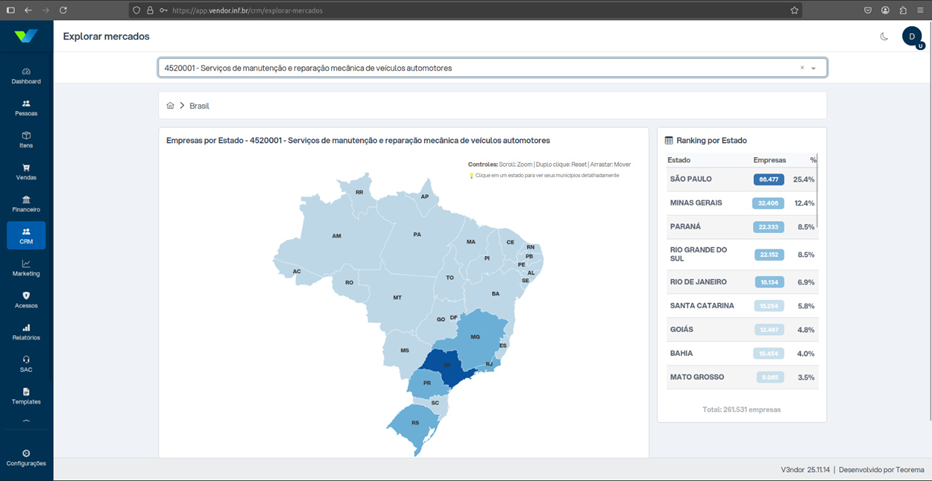The width and height of the screenshot is (932, 481).
Task: Click state MS on the map
Action: (x=405, y=350)
